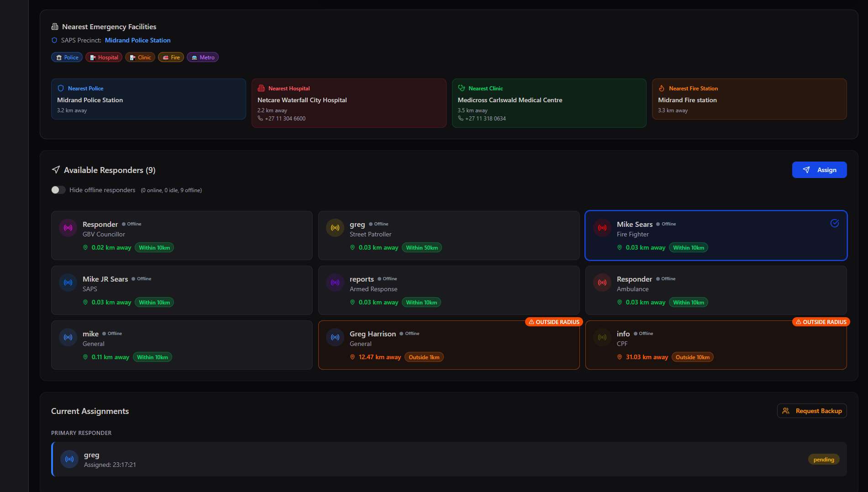Click pending status badge on greg assignment
This screenshot has height=492, width=868.
[824, 460]
